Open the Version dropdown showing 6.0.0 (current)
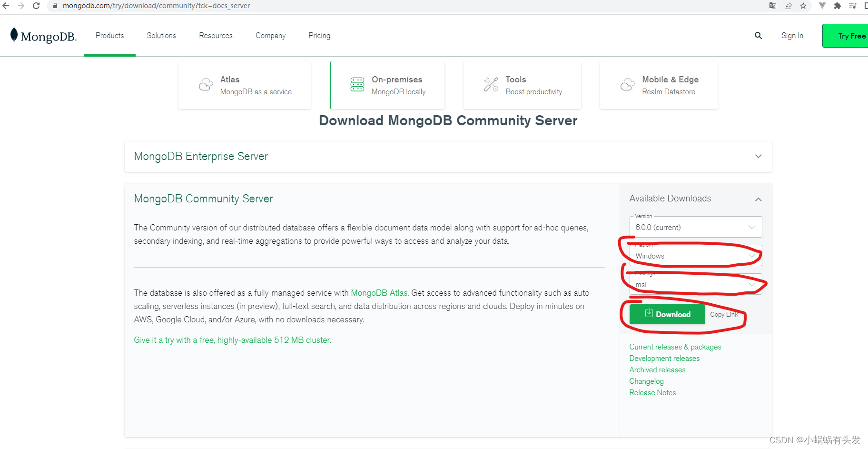The height and width of the screenshot is (449, 868). click(696, 227)
